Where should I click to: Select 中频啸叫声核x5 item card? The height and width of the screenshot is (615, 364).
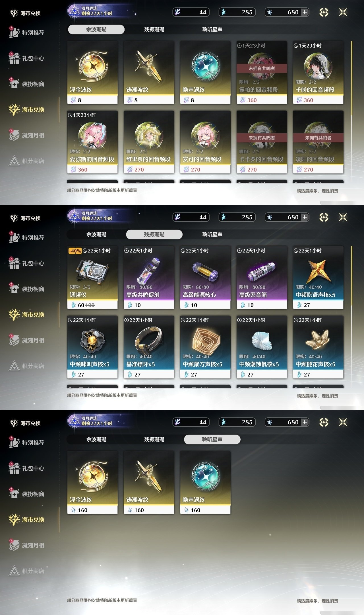(x=92, y=347)
